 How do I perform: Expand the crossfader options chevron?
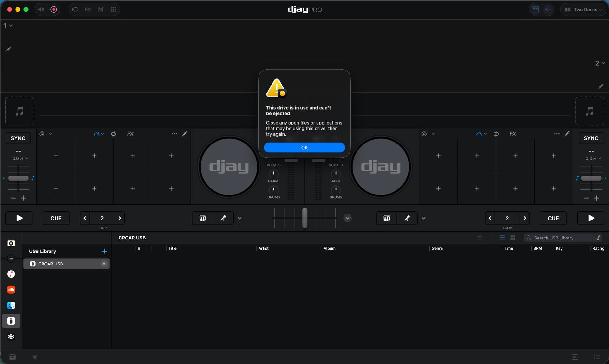coord(348,218)
